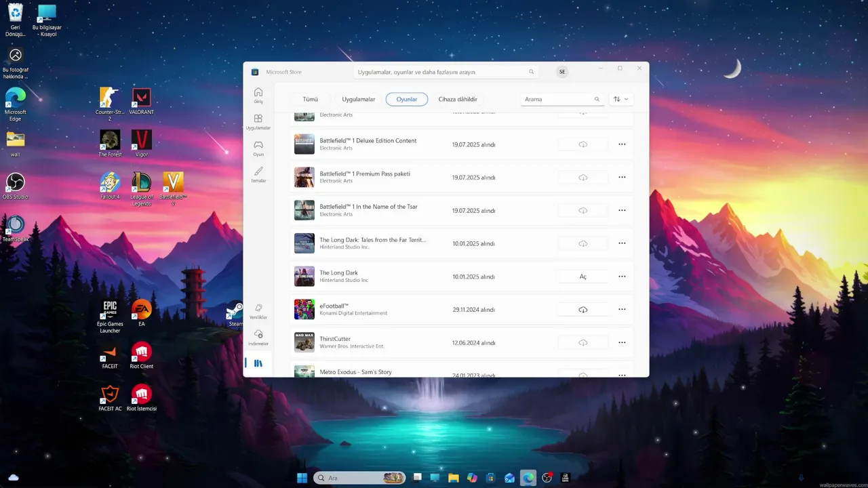Open the Uygulamalar section in sidebar
Viewport: 868px width, 488px height.
(x=258, y=121)
